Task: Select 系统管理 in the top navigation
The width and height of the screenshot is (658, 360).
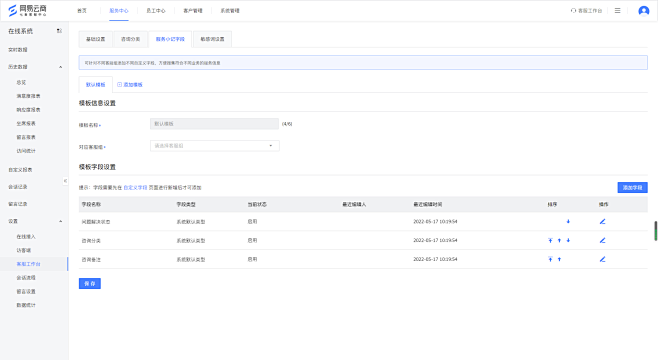Action: [x=230, y=10]
